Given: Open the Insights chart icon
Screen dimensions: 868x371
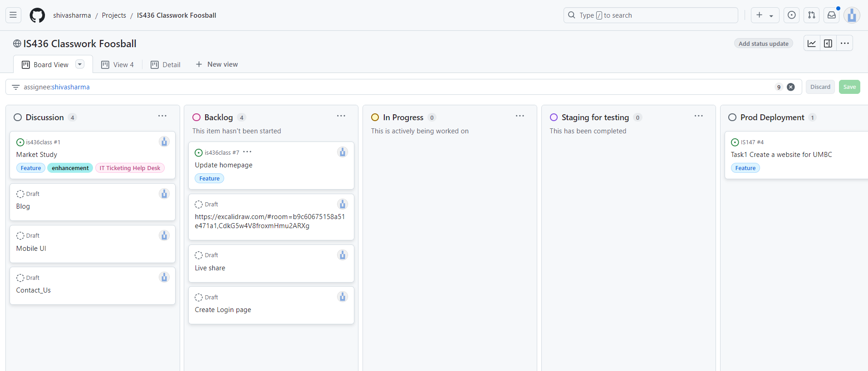Looking at the screenshot, I should [812, 44].
